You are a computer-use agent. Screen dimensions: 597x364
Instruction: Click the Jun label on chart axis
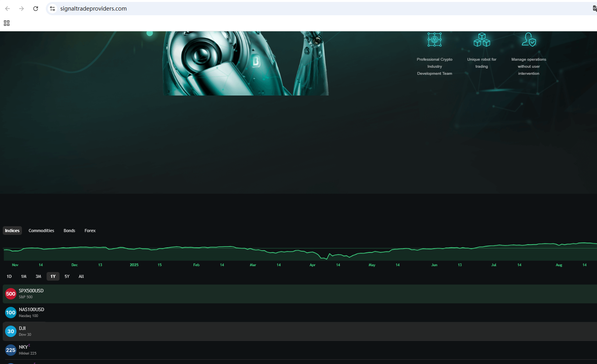point(434,265)
